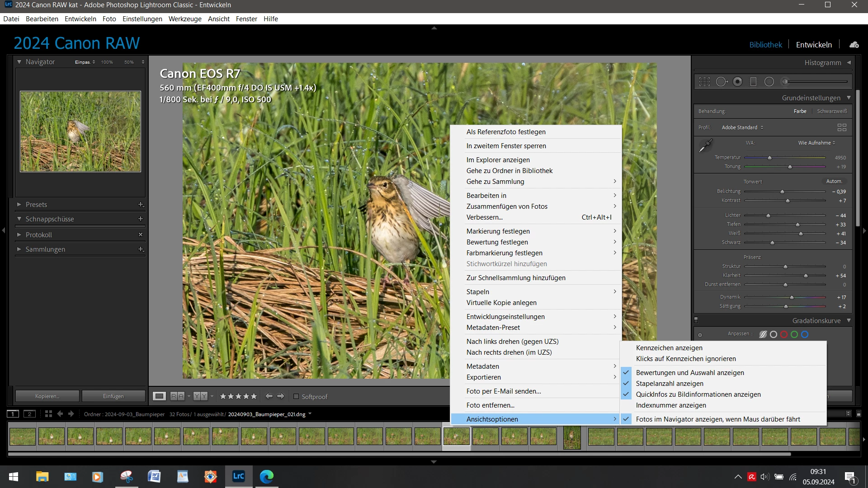Image resolution: width=868 pixels, height=488 pixels.
Task: Collapse the Gradationskurve panel
Action: (849, 320)
